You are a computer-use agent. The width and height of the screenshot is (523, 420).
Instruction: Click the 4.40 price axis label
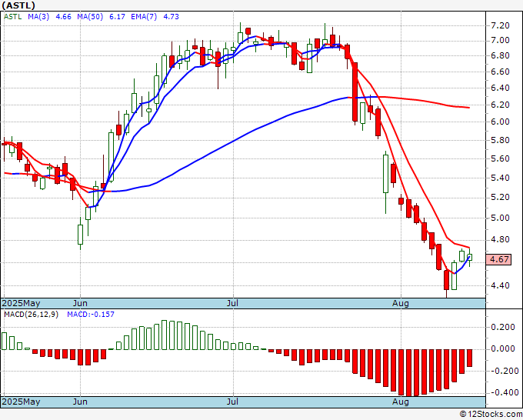point(501,285)
